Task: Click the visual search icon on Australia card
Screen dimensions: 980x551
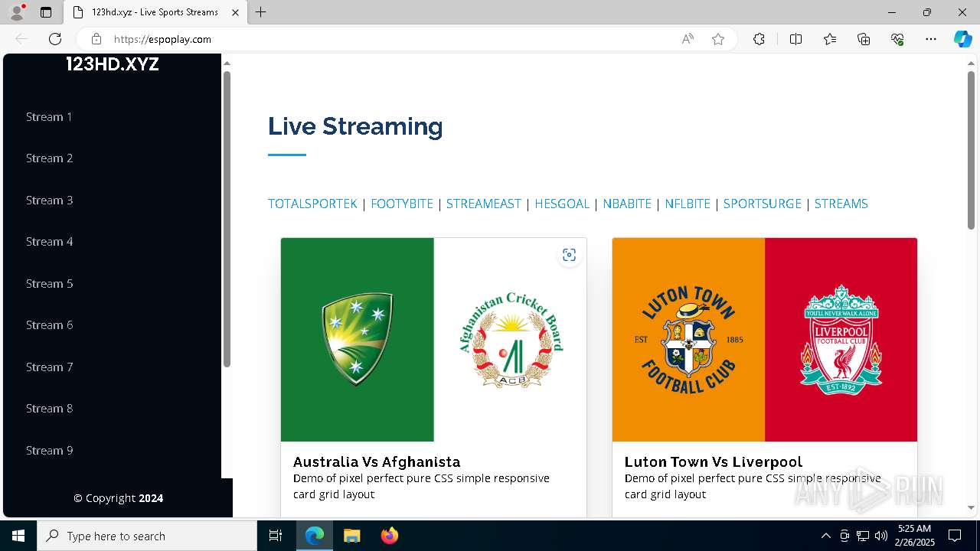Action: 569,255
